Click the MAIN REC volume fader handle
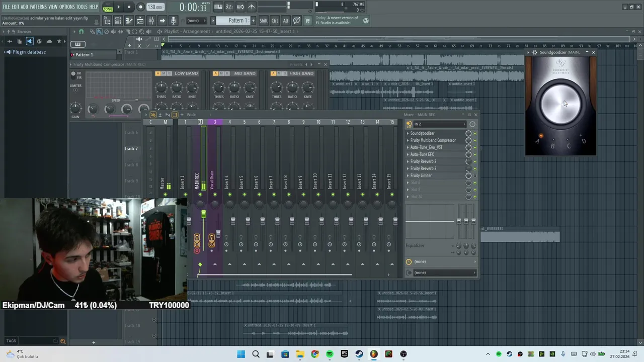Screen dimensions: 644x362 click(203, 215)
